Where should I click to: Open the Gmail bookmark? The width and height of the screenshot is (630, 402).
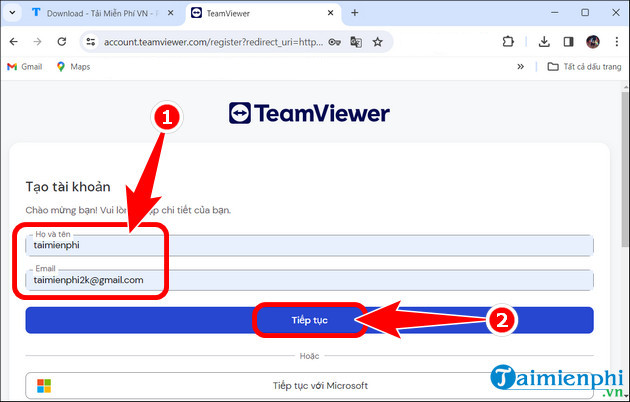25,67
